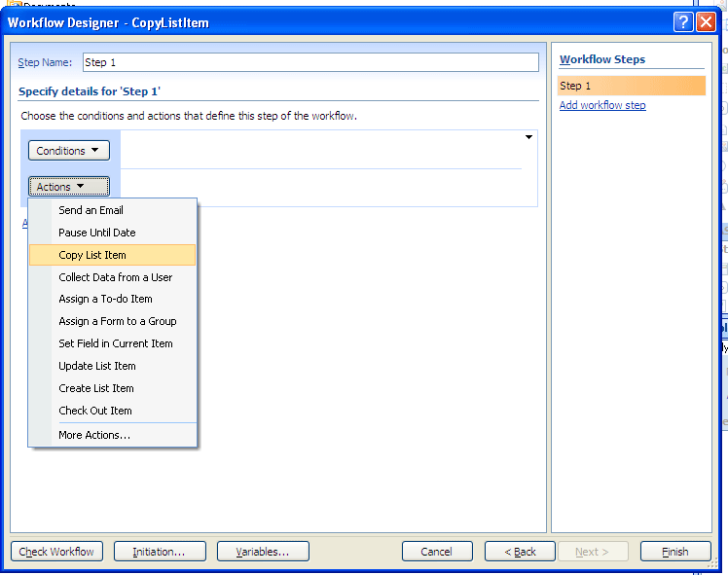Choose Pause Until Date action
This screenshot has height=575, width=728.
coord(112,233)
